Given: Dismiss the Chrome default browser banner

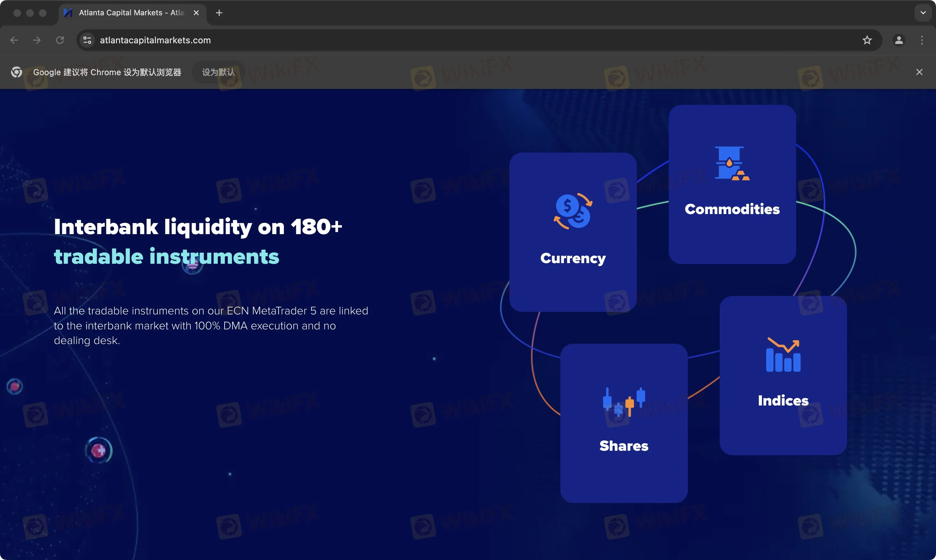Looking at the screenshot, I should pos(919,72).
